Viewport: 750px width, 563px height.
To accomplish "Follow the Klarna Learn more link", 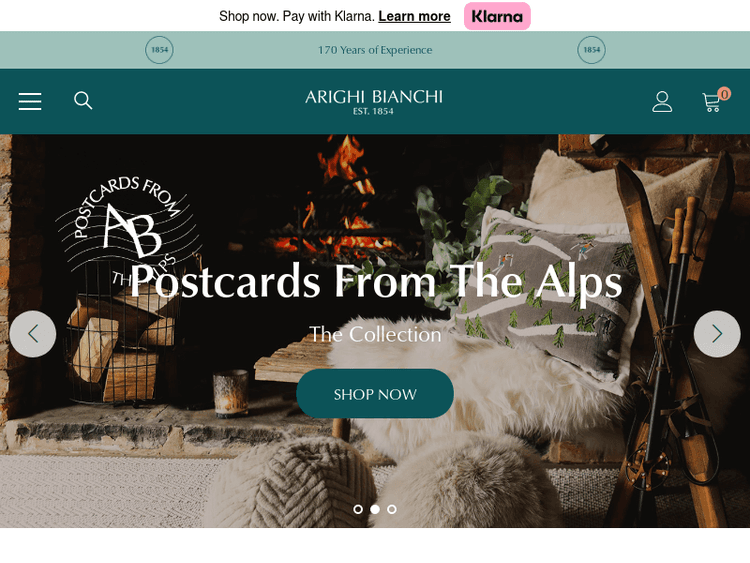I will 414,16.
